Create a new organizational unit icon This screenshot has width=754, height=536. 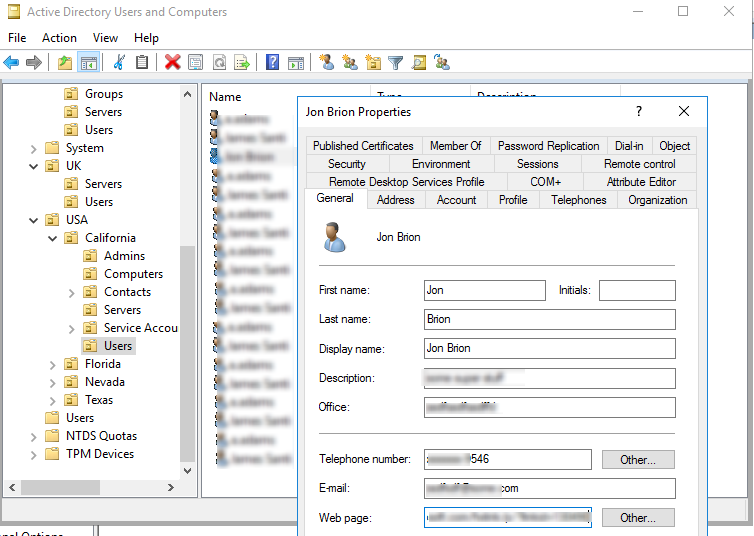(373, 62)
